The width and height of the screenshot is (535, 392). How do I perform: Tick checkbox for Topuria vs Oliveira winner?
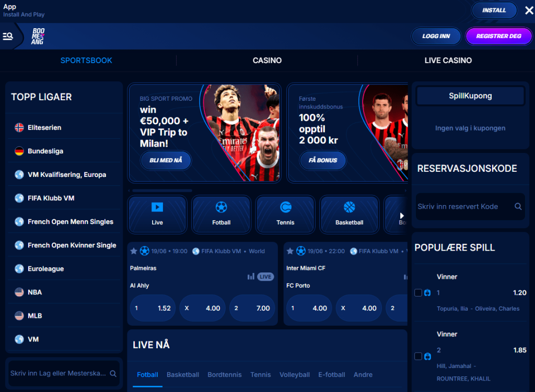pyautogui.click(x=418, y=293)
